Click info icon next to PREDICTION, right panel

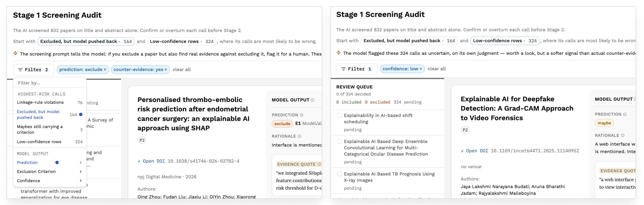pos(625,114)
